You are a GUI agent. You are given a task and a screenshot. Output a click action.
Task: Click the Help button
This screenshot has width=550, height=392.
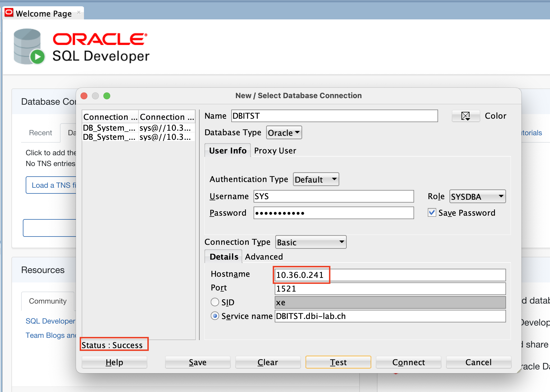click(x=114, y=362)
